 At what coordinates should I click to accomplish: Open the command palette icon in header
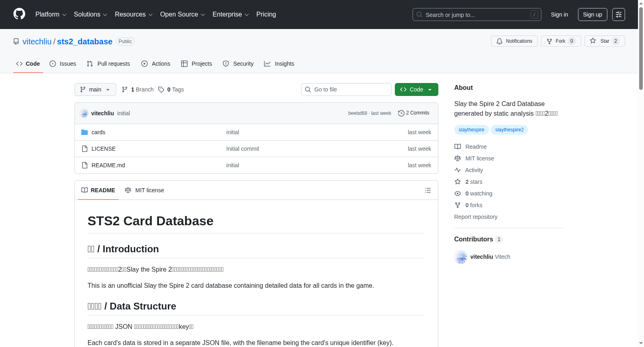[x=619, y=15]
